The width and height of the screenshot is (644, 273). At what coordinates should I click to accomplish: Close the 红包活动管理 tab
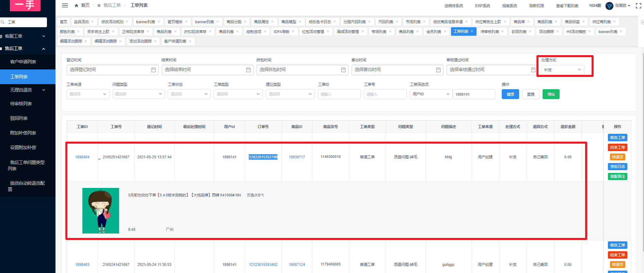[328, 32]
